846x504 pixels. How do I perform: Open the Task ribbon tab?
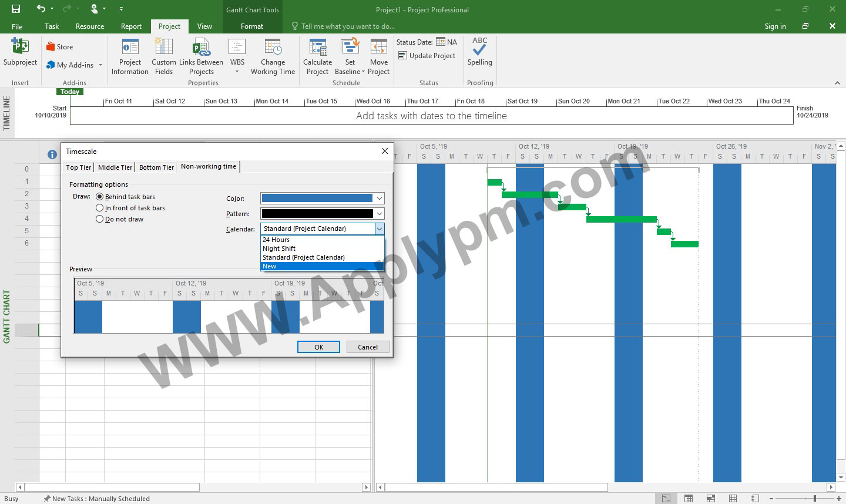pos(52,26)
